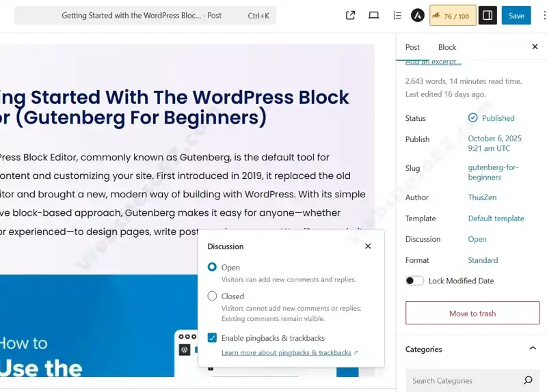The height and width of the screenshot is (392, 547).
Task: Open the device preview laptop icon
Action: point(373,15)
